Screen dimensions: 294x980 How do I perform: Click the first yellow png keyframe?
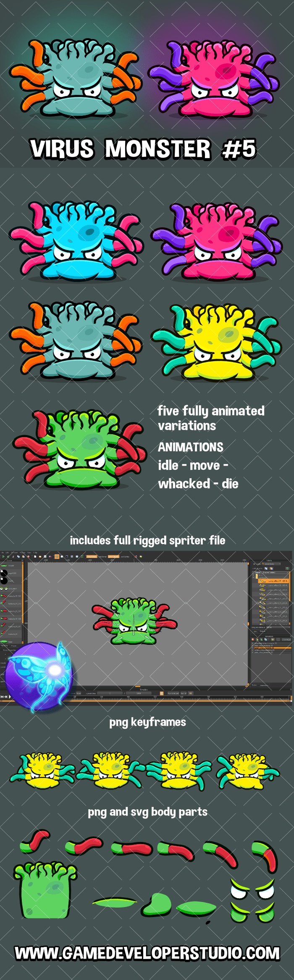[42, 770]
